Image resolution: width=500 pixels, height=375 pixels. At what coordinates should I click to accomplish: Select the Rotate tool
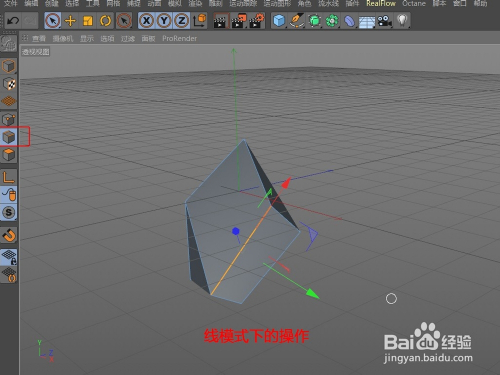tap(106, 21)
